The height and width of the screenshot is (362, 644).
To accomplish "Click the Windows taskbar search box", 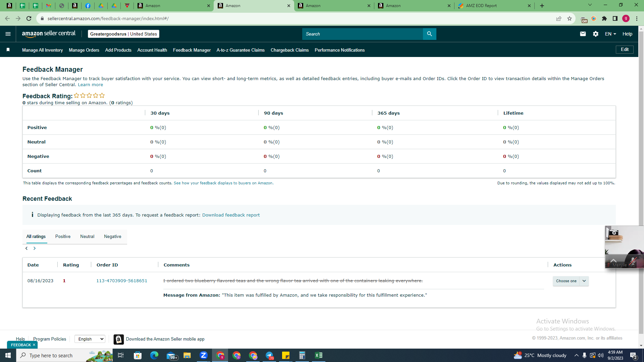I will [64, 355].
